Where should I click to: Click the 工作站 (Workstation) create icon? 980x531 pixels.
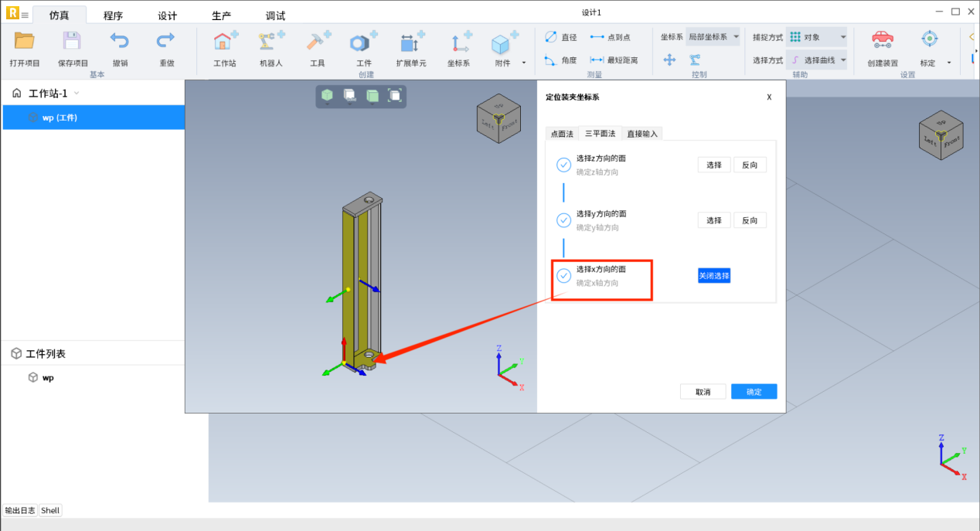[224, 43]
